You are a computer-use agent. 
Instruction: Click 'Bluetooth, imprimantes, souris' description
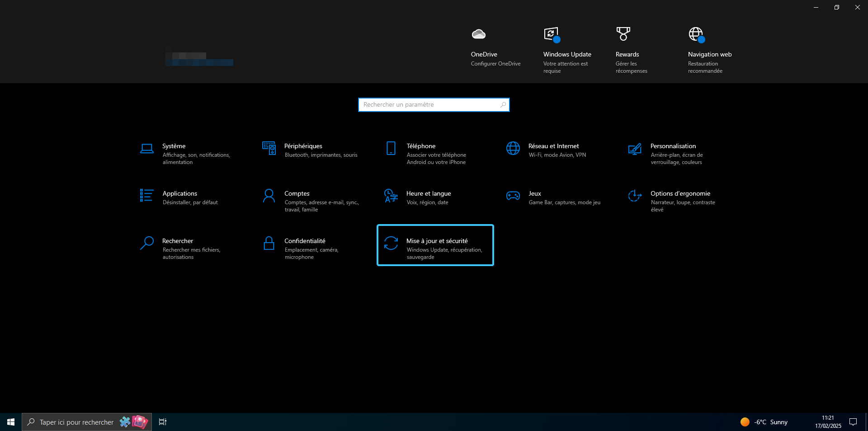321,155
